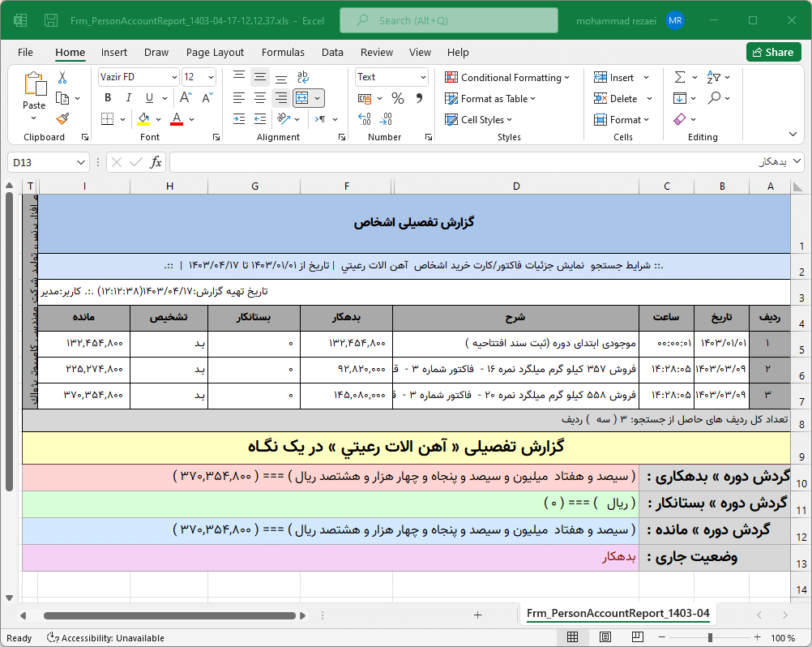Viewport: 812px width, 647px height.
Task: Click Clear eraser icon
Action: (679, 119)
